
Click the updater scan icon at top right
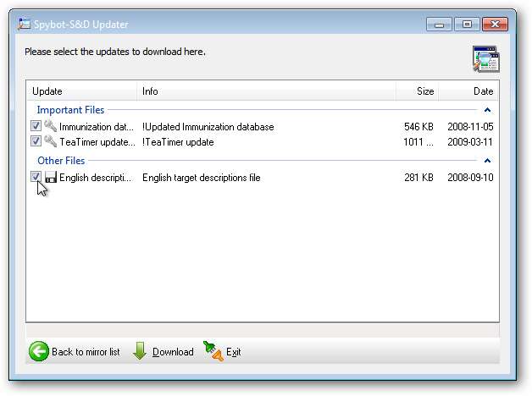(486, 59)
